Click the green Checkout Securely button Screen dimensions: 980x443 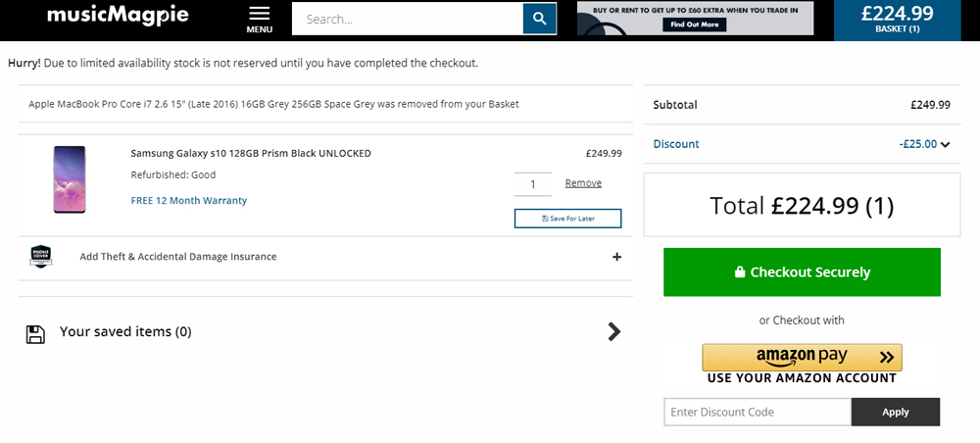pos(802,271)
